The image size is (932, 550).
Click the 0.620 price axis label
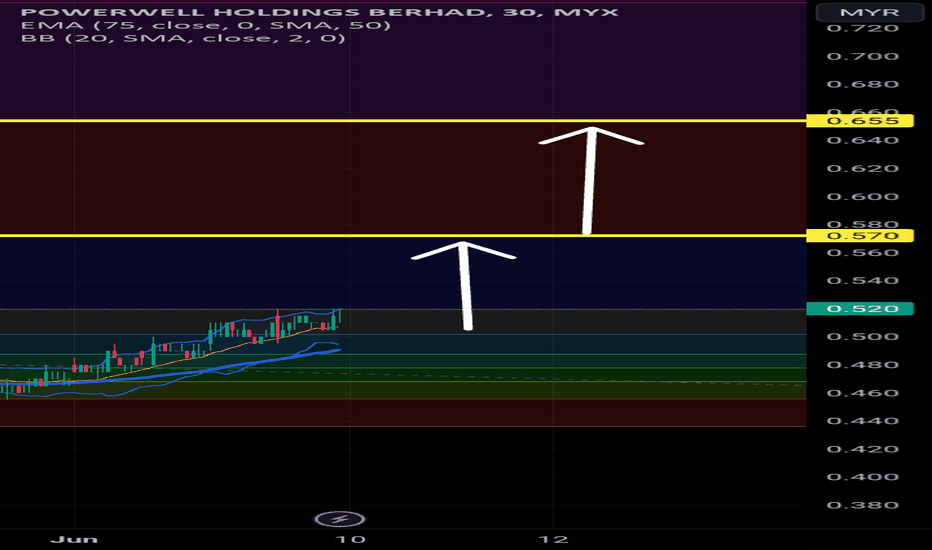point(862,168)
